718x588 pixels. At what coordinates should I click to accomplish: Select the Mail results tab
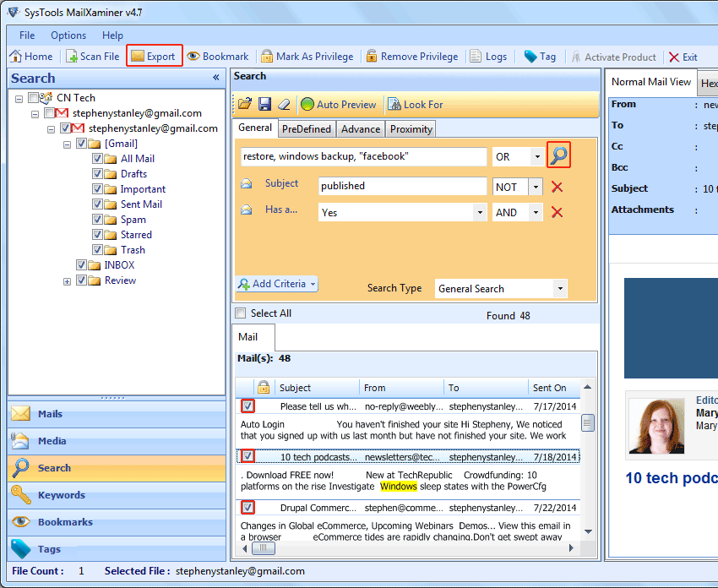pyautogui.click(x=253, y=337)
